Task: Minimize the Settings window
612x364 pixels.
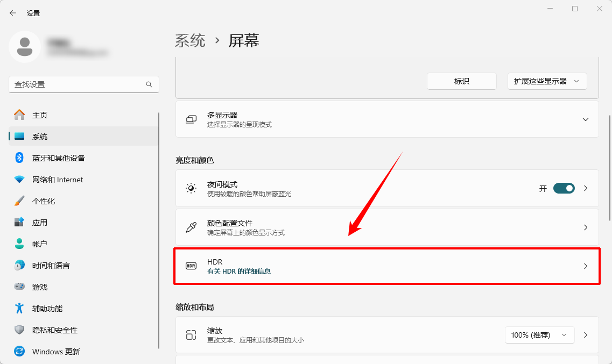Action: pyautogui.click(x=550, y=9)
